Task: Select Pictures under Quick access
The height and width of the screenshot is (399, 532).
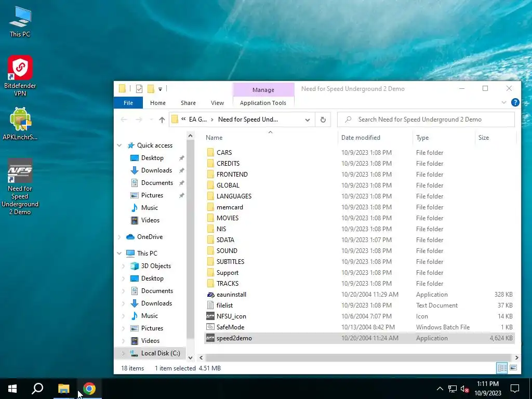Action: [152, 195]
